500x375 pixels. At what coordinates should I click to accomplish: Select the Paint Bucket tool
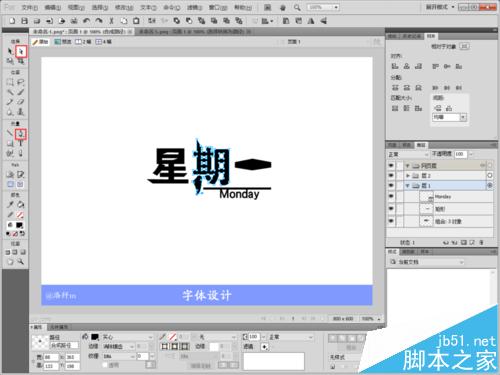pos(21,205)
